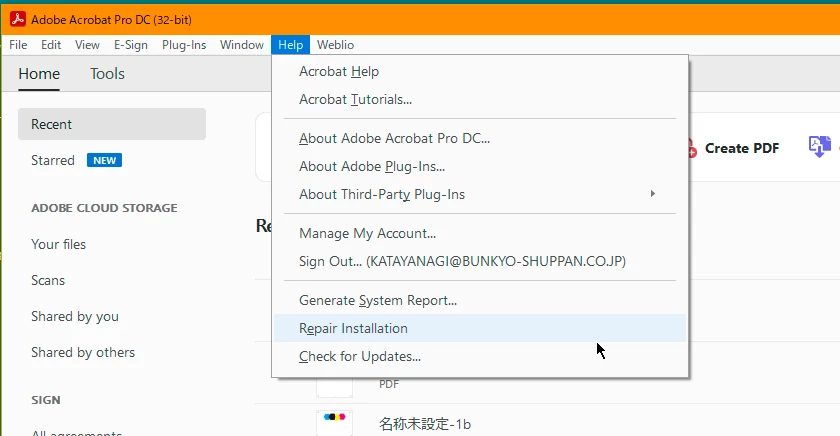840x436 pixels.
Task: Open the Edit menu
Action: (x=51, y=45)
